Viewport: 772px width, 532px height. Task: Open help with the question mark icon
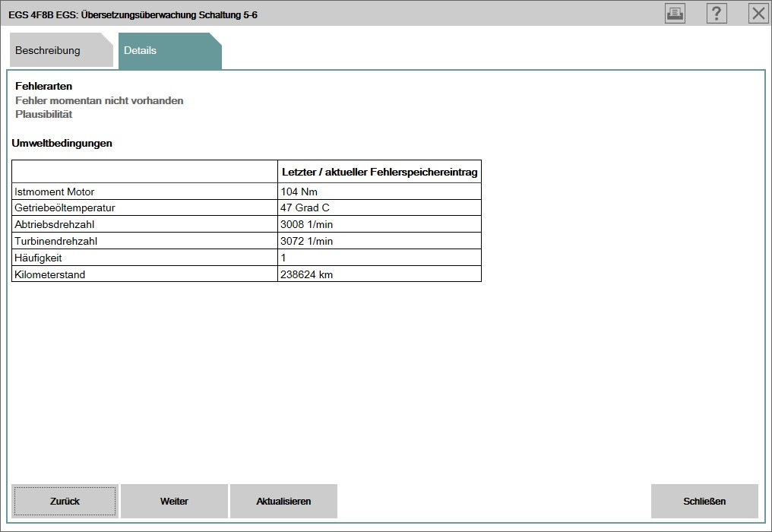pos(717,13)
